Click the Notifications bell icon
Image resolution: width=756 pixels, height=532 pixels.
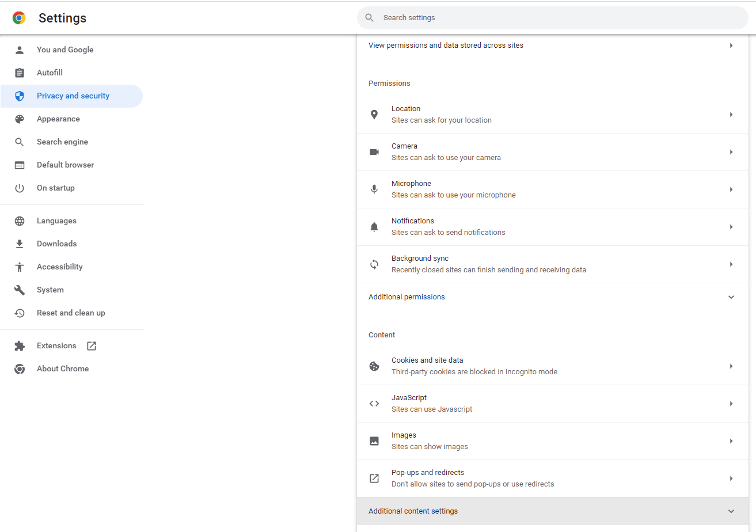pos(374,226)
